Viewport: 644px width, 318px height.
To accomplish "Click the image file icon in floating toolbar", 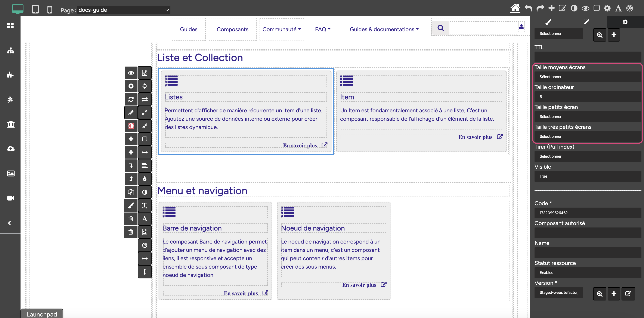I will coord(145,232).
